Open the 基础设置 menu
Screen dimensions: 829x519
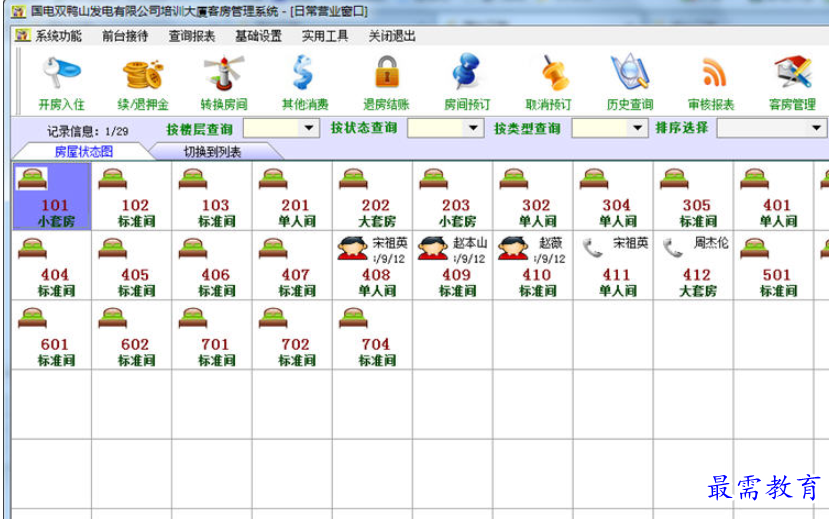[x=258, y=36]
